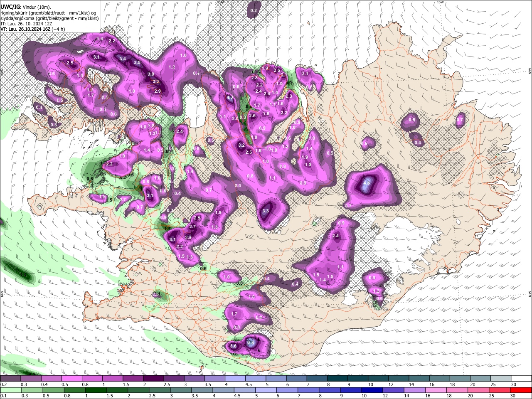This screenshot has width=532, height=399.
Task: Click the dark teal 8 swatch in upper legend
Action: pyautogui.click(x=337, y=378)
